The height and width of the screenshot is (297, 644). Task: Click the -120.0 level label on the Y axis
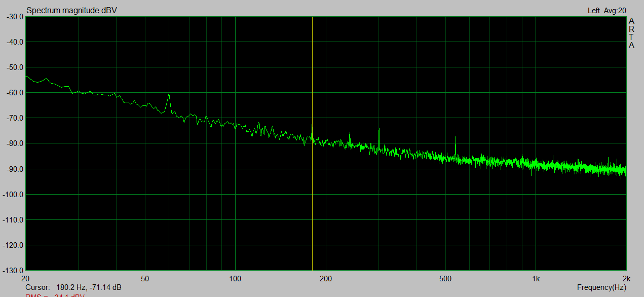13,245
